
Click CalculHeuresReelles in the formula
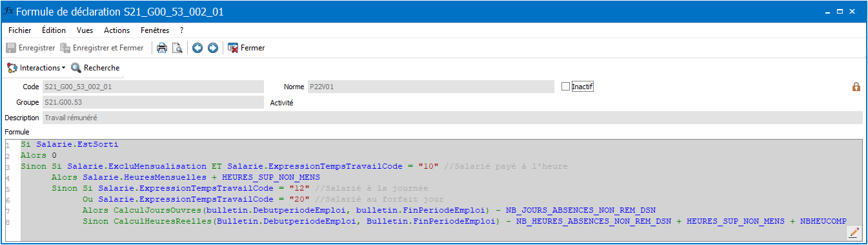point(162,221)
